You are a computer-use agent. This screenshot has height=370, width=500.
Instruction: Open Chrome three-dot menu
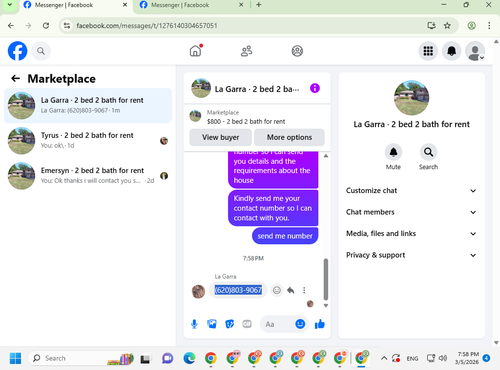489,26
